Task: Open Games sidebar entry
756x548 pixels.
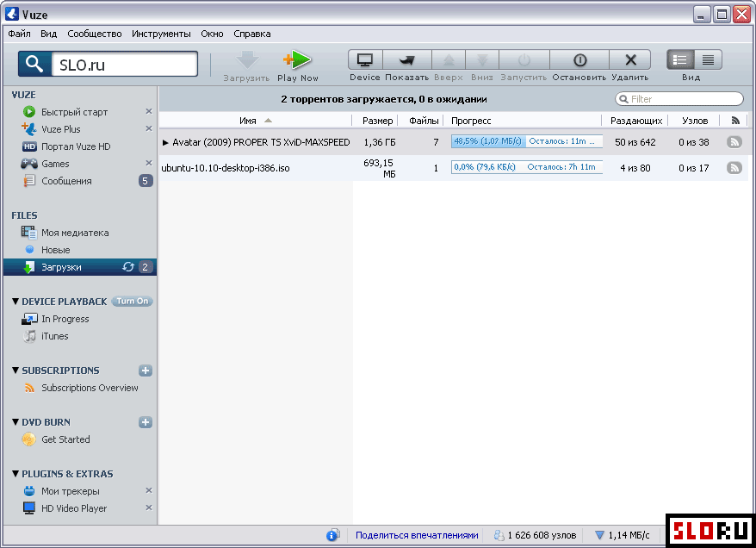Action: pos(55,164)
